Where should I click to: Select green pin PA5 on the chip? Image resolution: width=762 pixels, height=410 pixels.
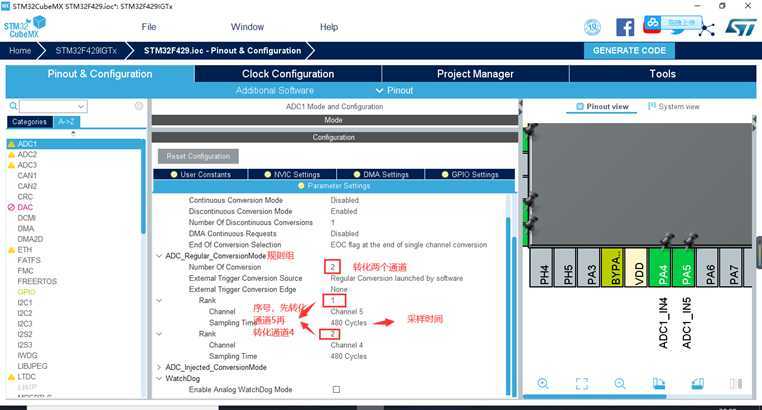coord(685,268)
